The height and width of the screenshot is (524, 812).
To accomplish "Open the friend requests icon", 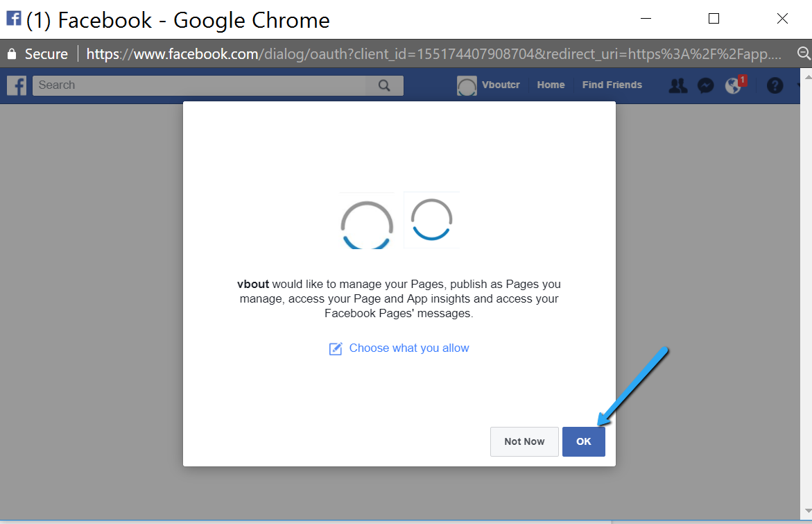I will point(678,85).
